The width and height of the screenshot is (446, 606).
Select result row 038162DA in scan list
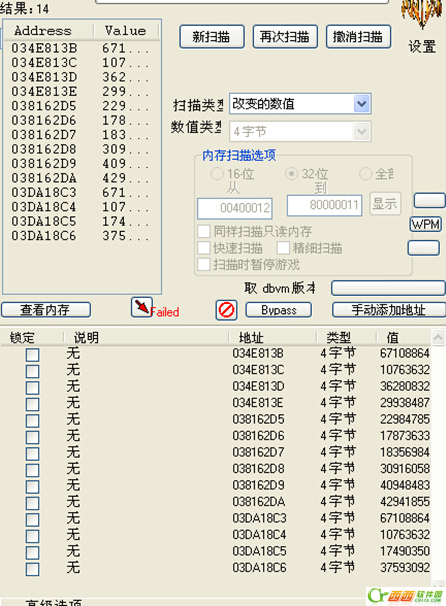coord(80,178)
